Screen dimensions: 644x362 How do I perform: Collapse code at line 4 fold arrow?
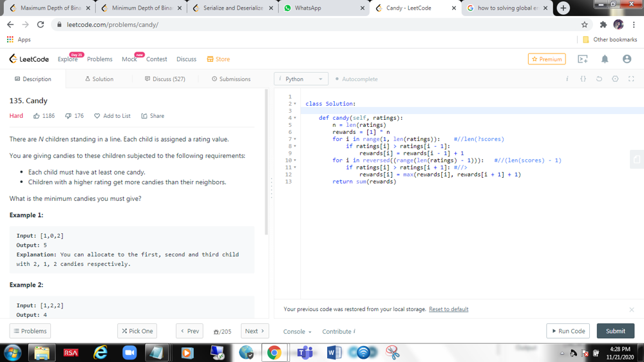pyautogui.click(x=296, y=118)
